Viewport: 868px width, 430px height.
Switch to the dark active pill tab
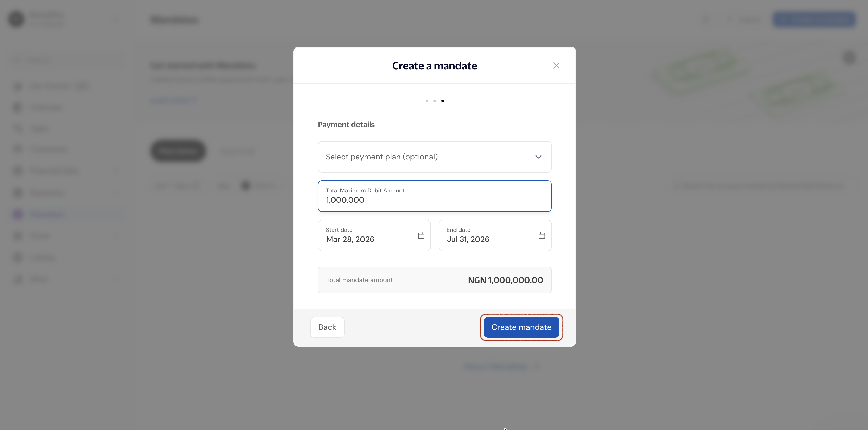click(178, 151)
